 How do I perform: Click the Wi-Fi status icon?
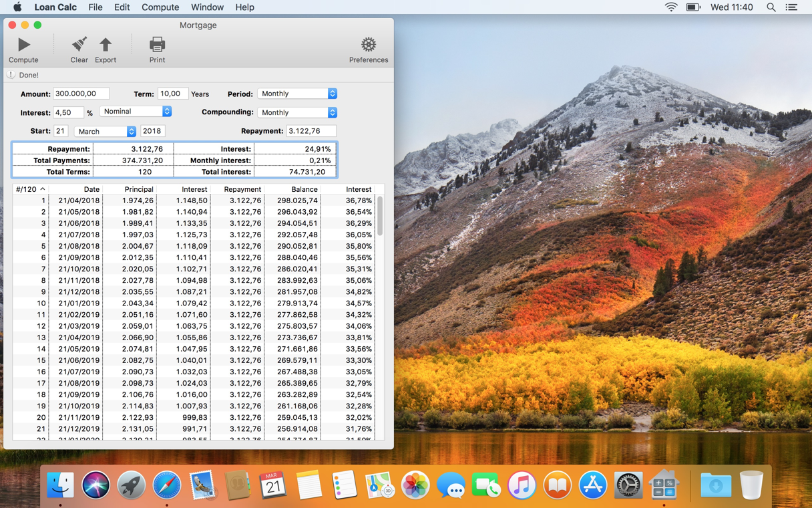tap(671, 7)
